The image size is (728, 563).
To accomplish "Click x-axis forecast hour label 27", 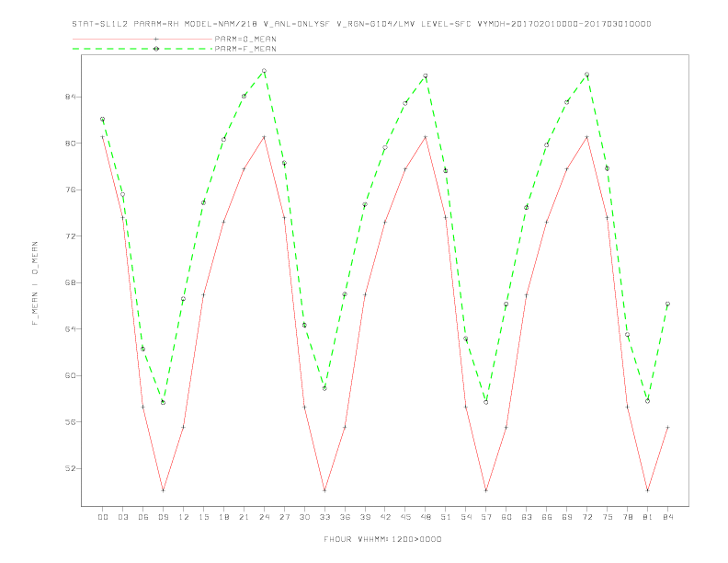I will click(284, 517).
